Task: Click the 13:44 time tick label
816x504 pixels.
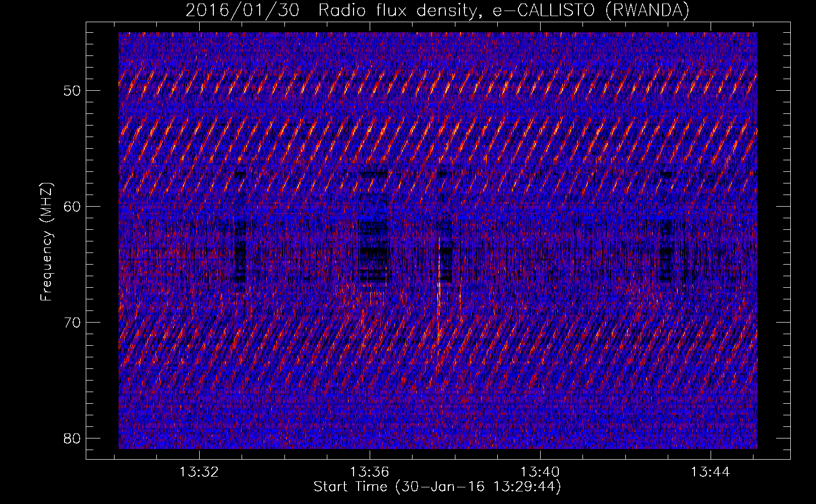Action: pyautogui.click(x=711, y=472)
